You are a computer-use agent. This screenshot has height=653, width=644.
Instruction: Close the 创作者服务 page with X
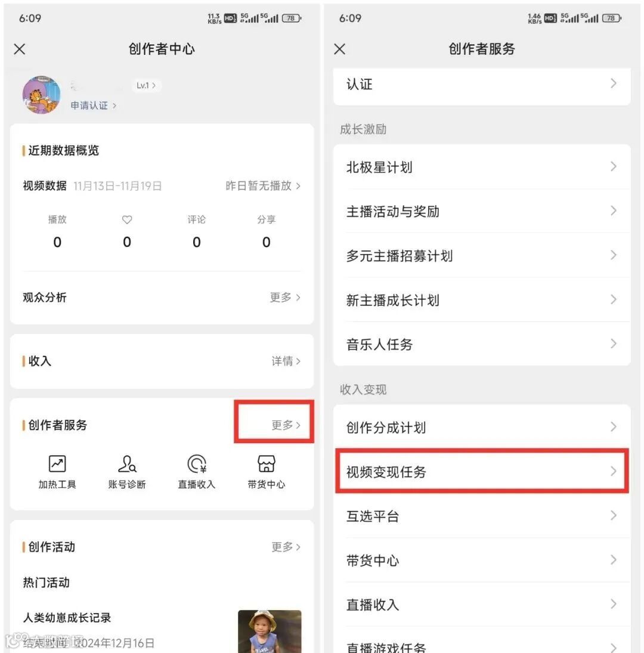(340, 49)
